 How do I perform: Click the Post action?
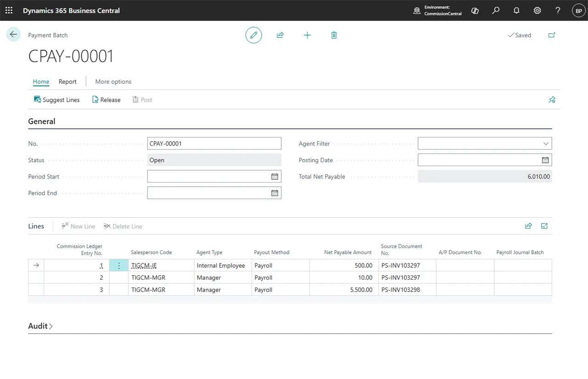coord(142,100)
